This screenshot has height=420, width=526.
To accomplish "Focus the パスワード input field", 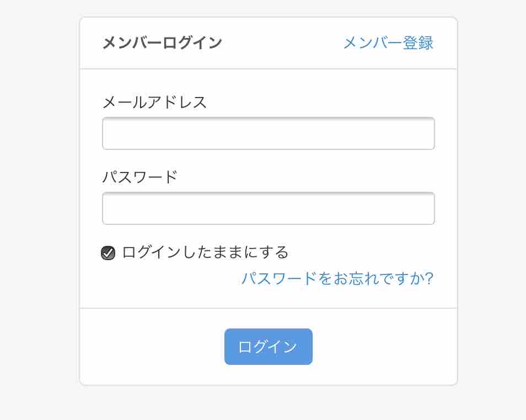I will coord(268,208).
